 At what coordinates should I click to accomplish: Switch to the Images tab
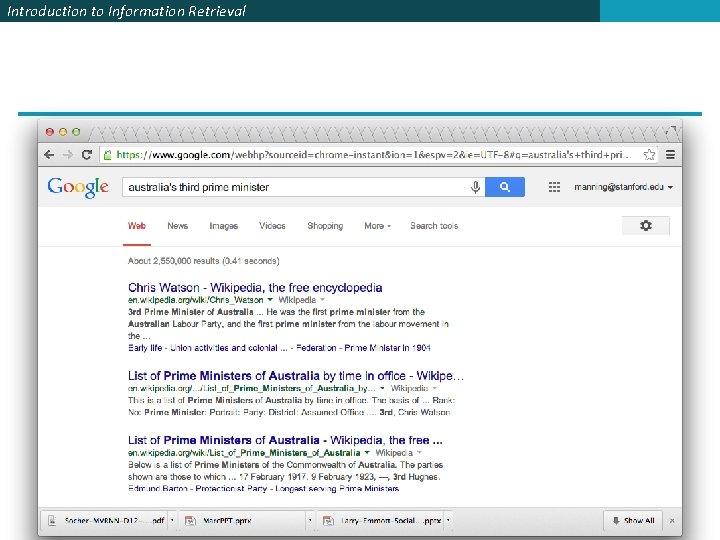click(224, 226)
